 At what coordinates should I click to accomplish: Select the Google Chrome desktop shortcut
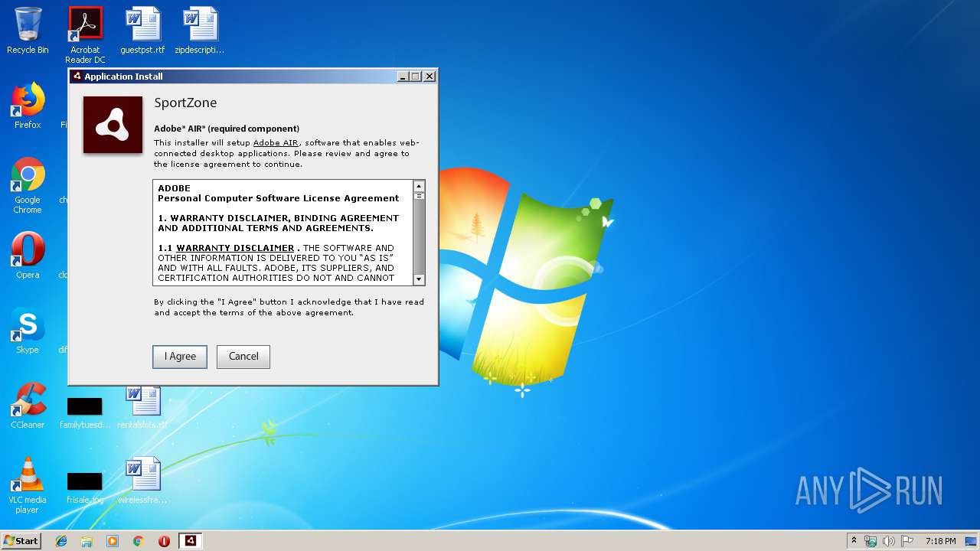point(28,186)
